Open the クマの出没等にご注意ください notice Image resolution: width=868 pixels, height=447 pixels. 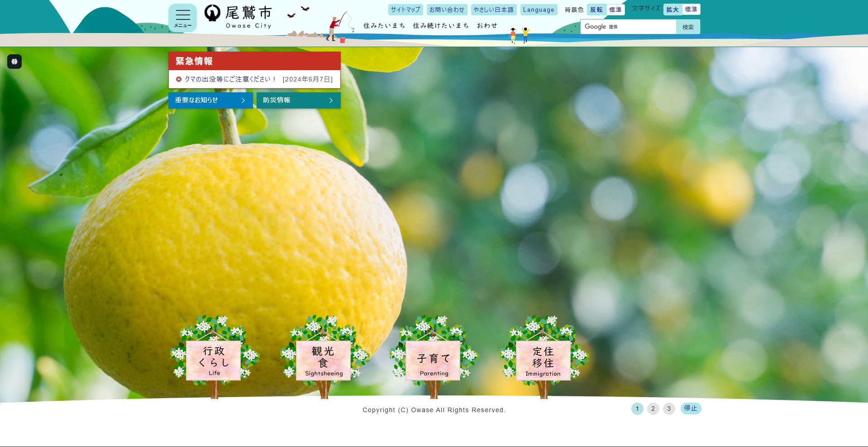(230, 79)
